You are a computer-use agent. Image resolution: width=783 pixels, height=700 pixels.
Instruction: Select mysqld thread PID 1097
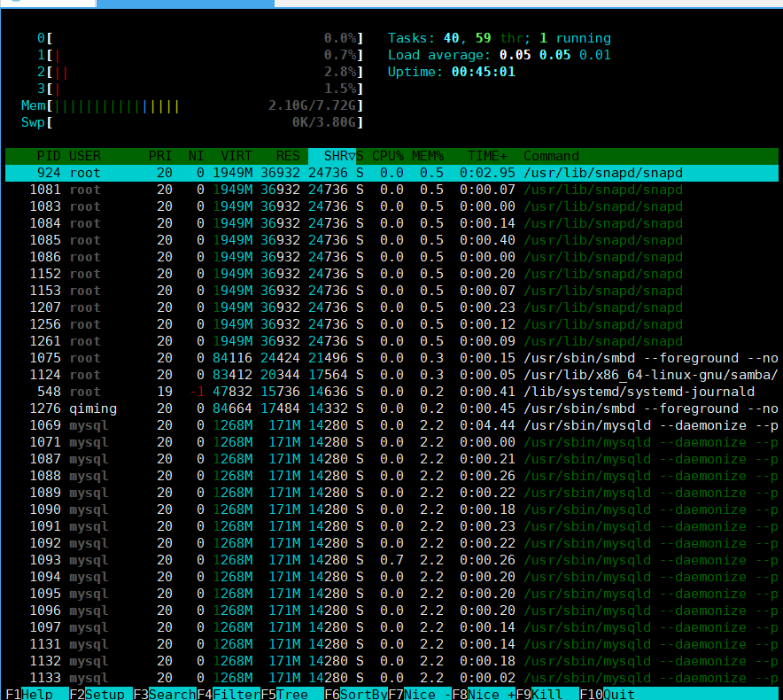pyautogui.click(x=391, y=627)
